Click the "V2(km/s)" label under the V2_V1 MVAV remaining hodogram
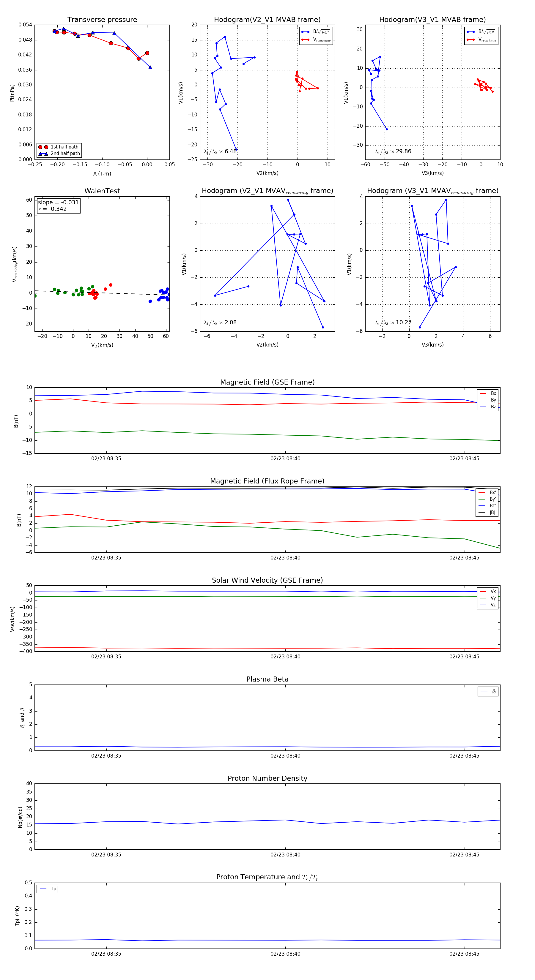Screen dimensions: 535x980 [267, 345]
